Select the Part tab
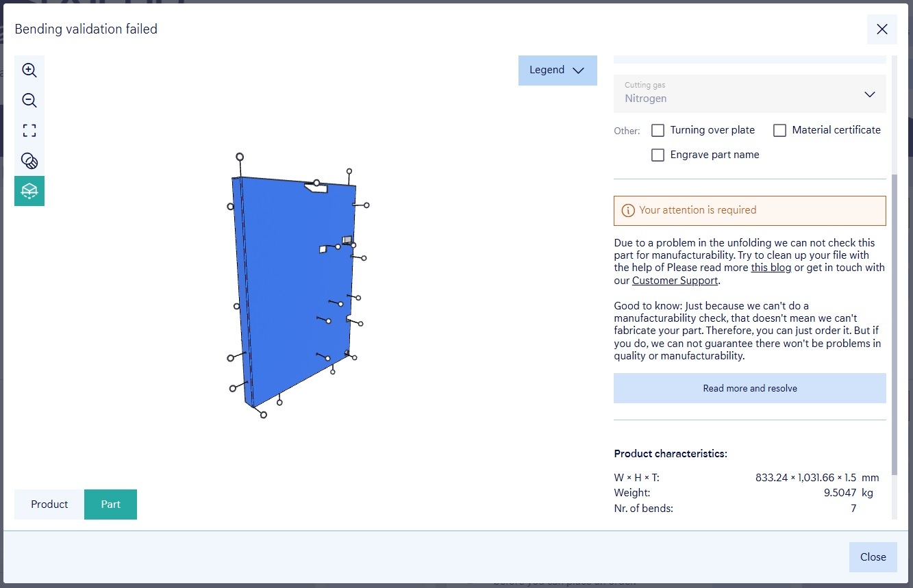 pyautogui.click(x=110, y=504)
